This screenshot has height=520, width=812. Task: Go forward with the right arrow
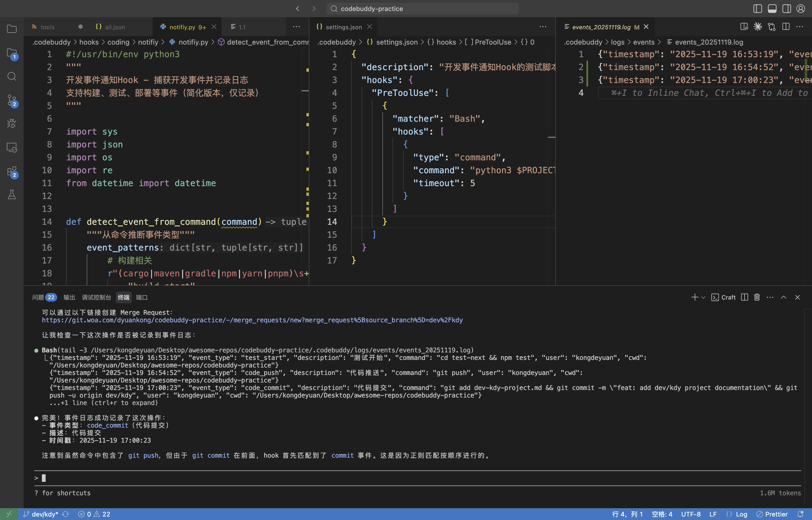tap(314, 8)
